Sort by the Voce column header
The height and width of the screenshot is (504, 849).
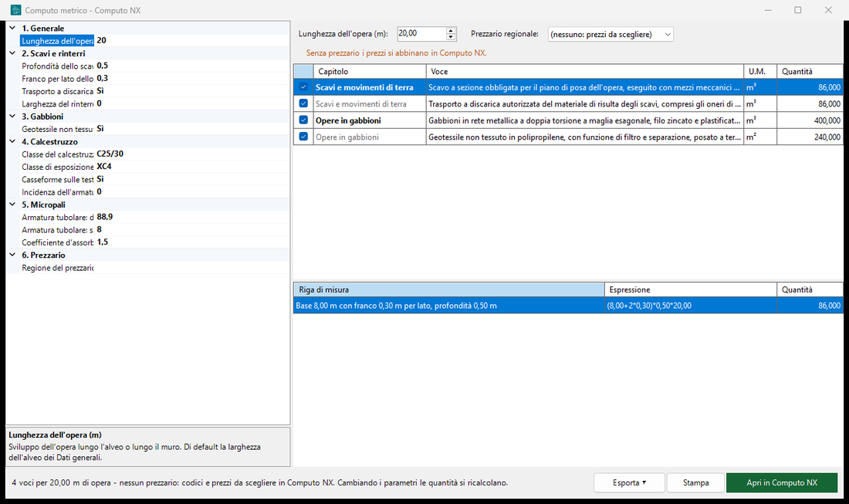click(x=585, y=72)
